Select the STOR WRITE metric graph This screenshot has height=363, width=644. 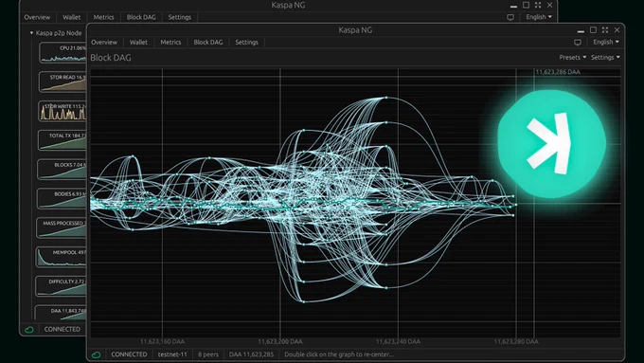[63, 111]
